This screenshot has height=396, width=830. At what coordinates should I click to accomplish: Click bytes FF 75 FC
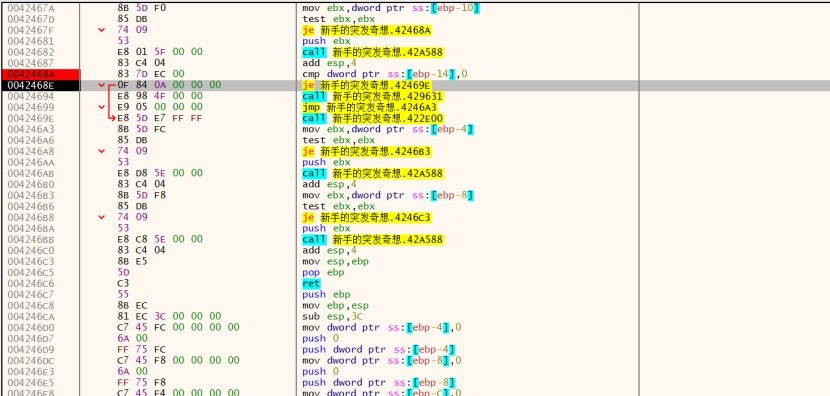(x=141, y=349)
